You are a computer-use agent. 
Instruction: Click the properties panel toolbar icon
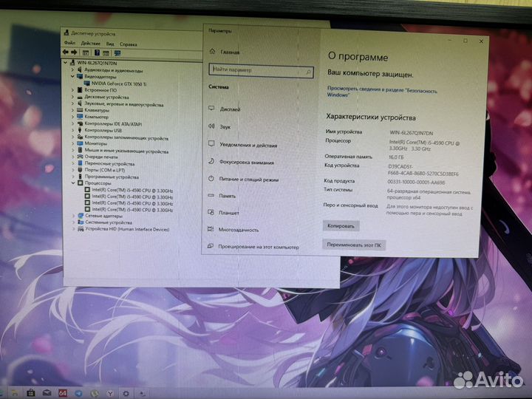click(106, 53)
